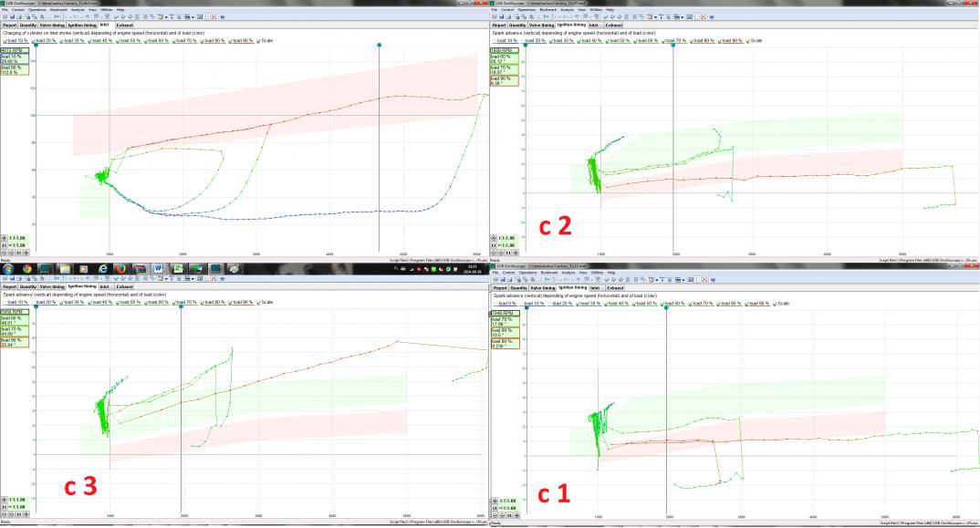The width and height of the screenshot is (980, 528).
Task: Expand the second toolbar dropdown arrow in the c 2 window
Action: 682,17
